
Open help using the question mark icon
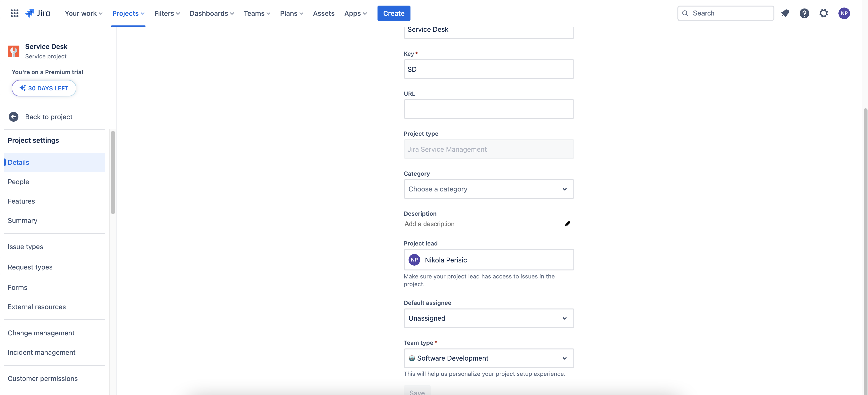click(805, 13)
